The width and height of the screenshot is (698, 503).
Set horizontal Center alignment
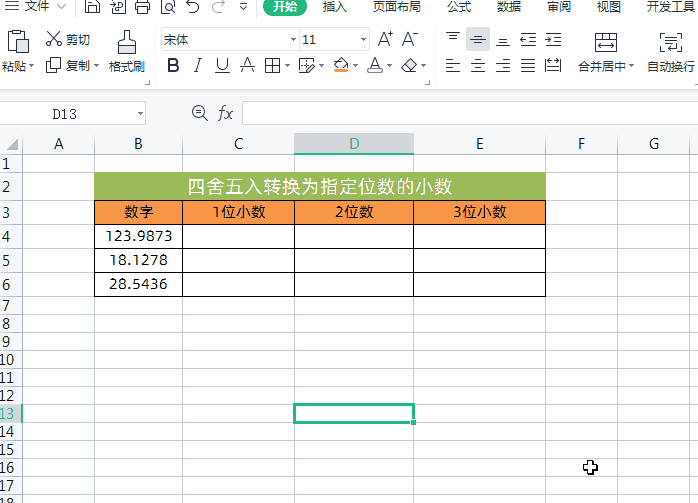pos(478,65)
